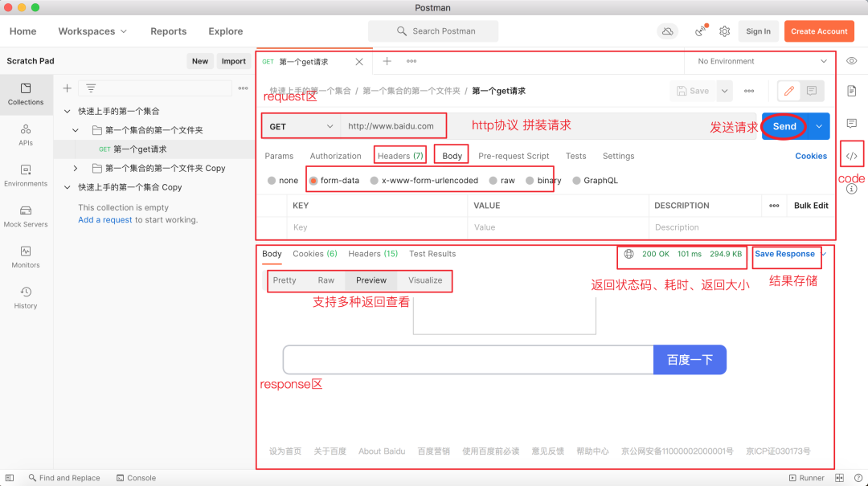Open the response Cookies (6) tab

pyautogui.click(x=315, y=254)
